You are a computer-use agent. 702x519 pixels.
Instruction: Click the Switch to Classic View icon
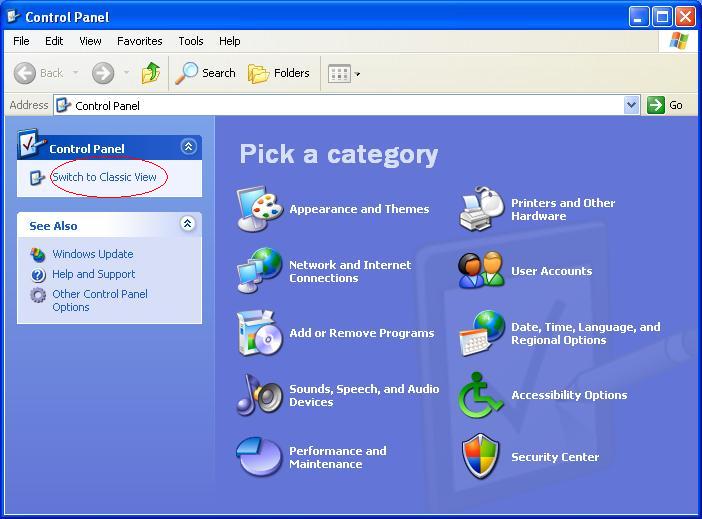click(37, 178)
